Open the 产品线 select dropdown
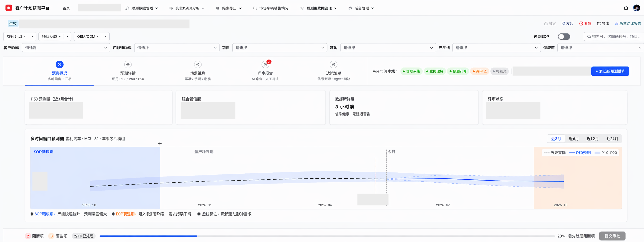 pos(497,48)
